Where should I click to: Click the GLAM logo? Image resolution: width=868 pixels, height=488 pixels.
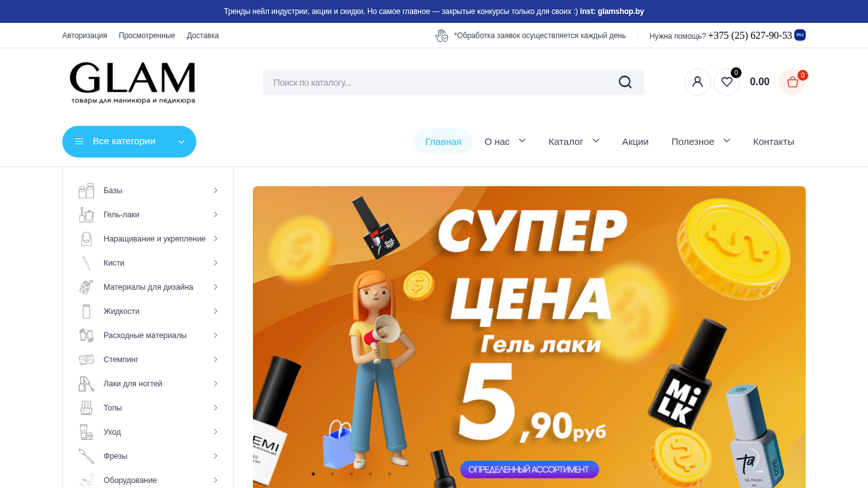(x=133, y=83)
